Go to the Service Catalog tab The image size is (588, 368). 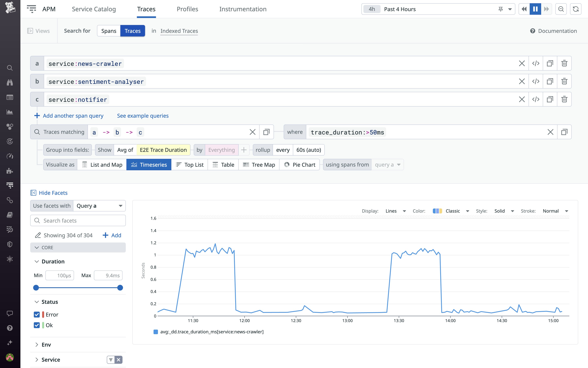(x=94, y=9)
